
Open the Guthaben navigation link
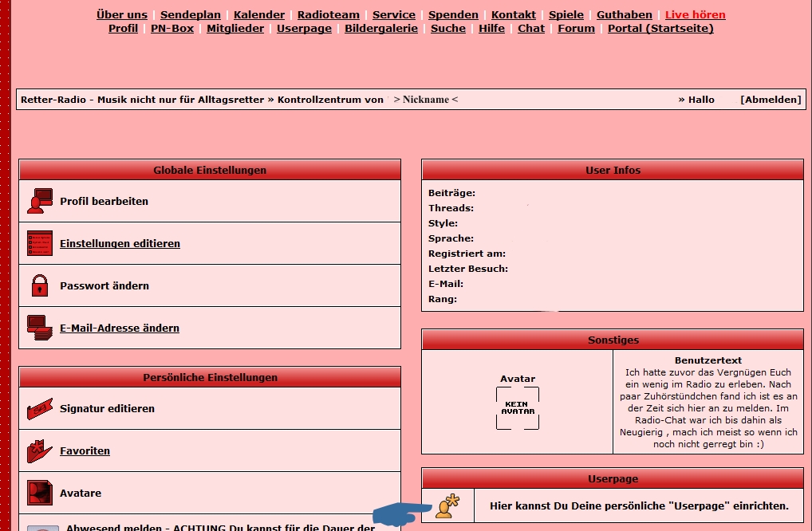click(624, 14)
